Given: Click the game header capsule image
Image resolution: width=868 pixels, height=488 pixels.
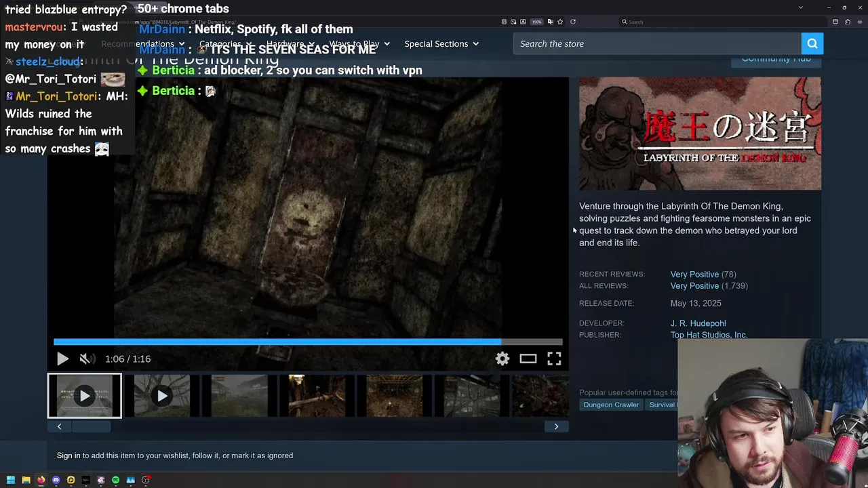Looking at the screenshot, I should [x=700, y=134].
